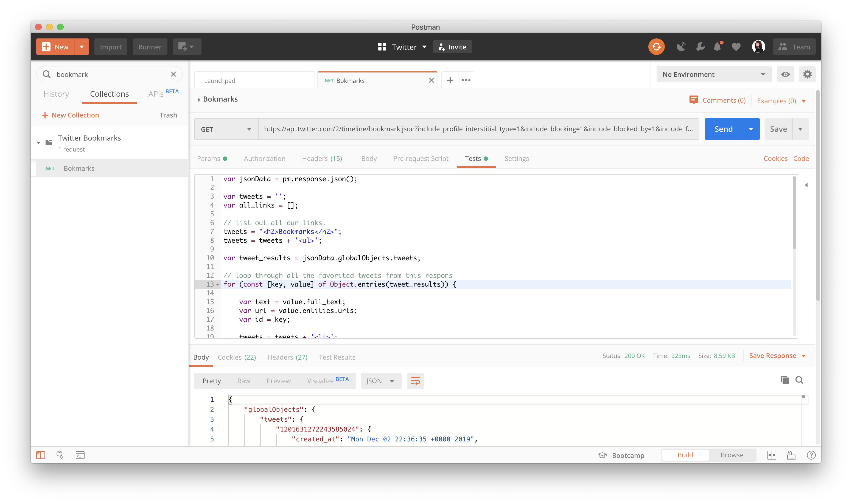Close the Bokmarks request tab
The image size is (852, 504).
point(431,80)
